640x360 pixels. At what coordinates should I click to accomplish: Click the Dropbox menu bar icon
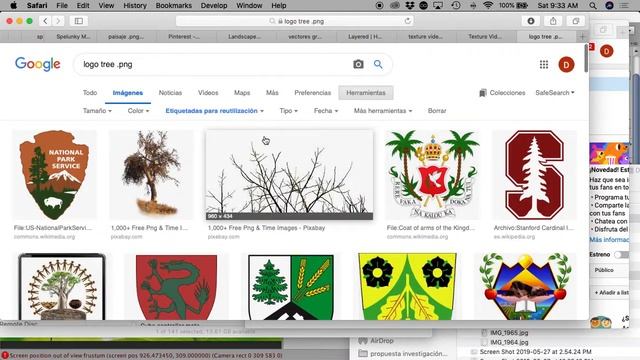(410, 5)
